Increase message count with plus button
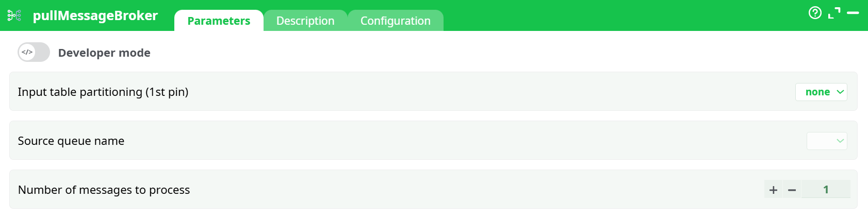Viewport: 868px width, 216px height. [x=773, y=190]
